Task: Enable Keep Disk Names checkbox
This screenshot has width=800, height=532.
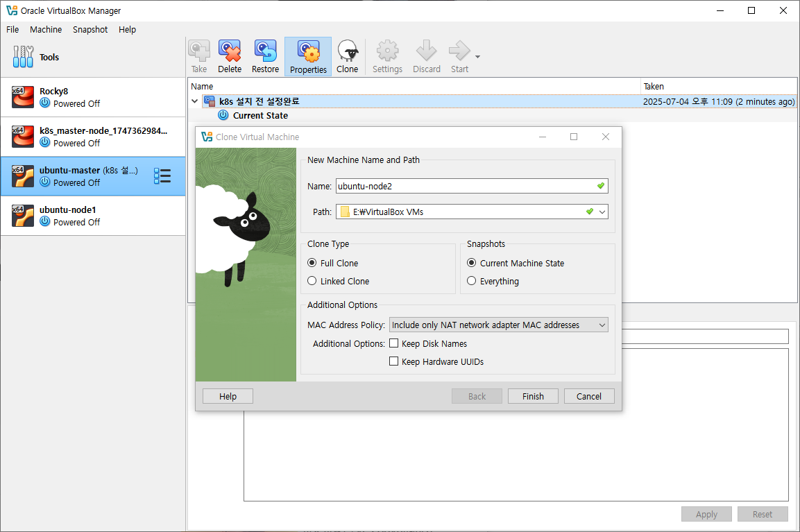Action: (394, 343)
